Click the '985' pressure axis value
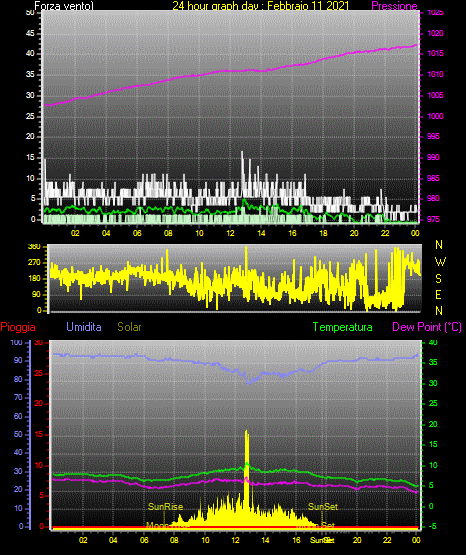 [433, 178]
